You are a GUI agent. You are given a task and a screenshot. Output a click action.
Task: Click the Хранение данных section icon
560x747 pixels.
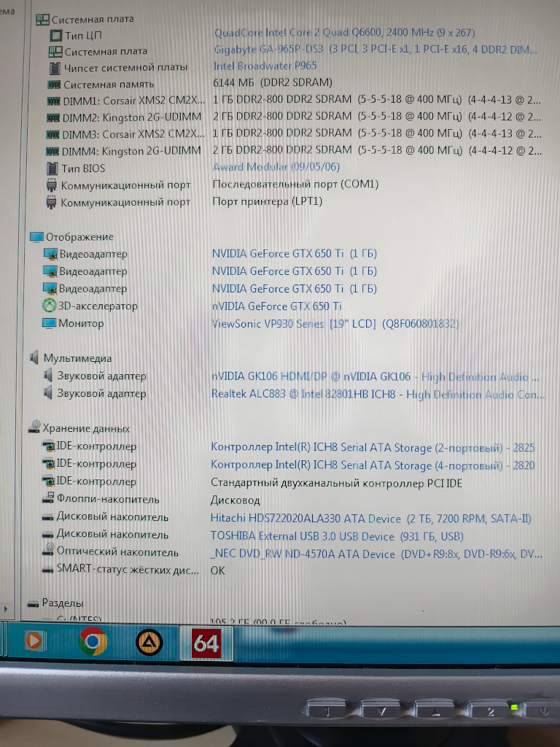pos(34,427)
